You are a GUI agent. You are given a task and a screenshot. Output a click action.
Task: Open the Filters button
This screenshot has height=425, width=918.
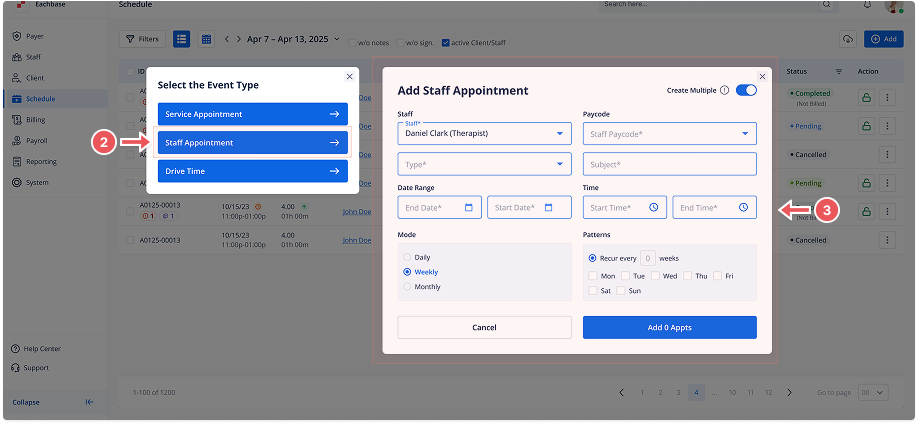[x=142, y=39]
